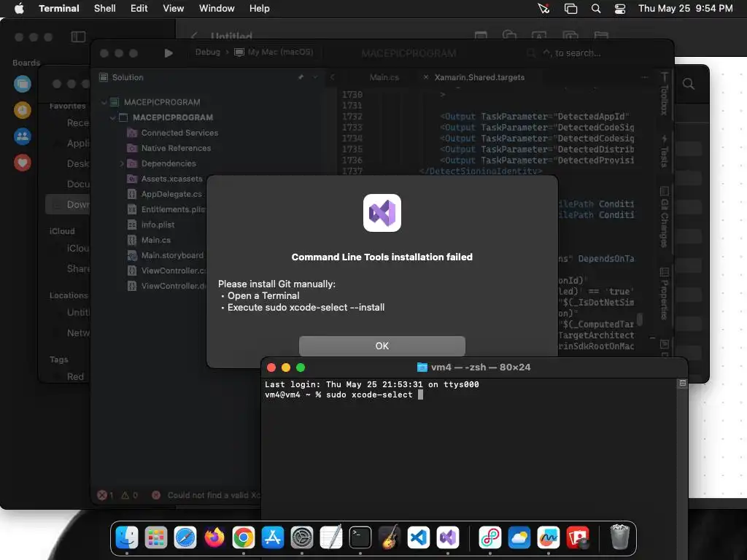Click OK in the installation failed dialog
747x560 pixels.
coord(382,346)
